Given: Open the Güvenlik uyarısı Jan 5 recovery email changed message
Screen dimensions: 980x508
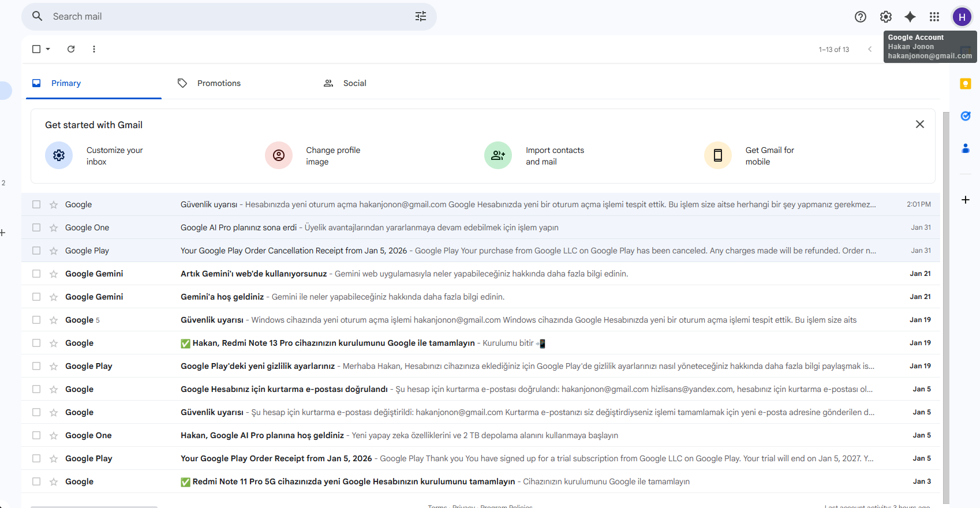Looking at the screenshot, I should (x=481, y=412).
